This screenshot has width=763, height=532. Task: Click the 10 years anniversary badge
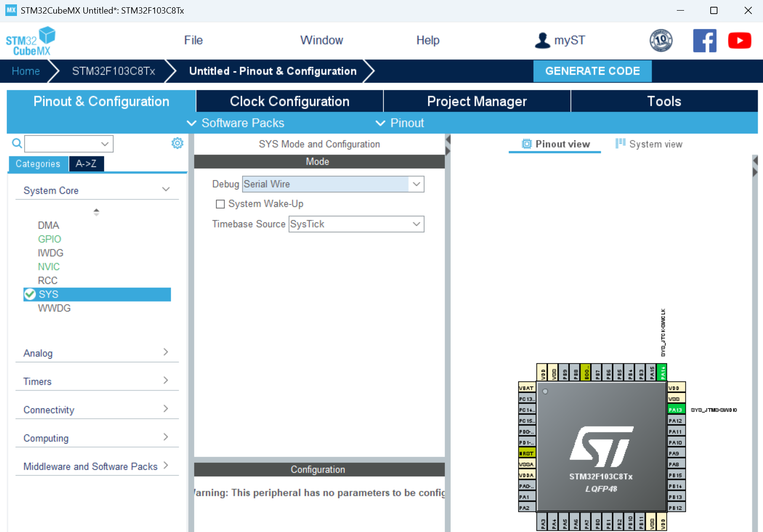coord(661,41)
